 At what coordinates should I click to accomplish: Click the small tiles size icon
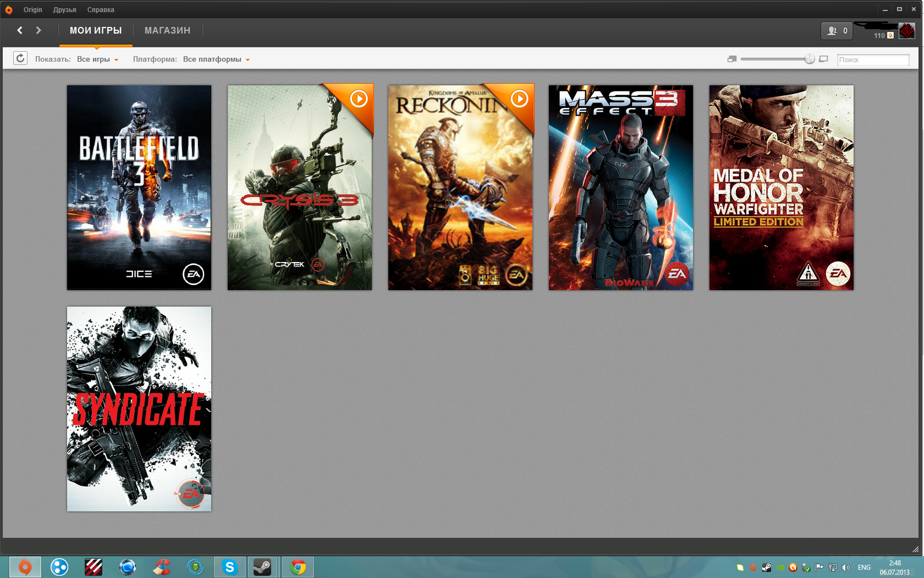tap(732, 59)
